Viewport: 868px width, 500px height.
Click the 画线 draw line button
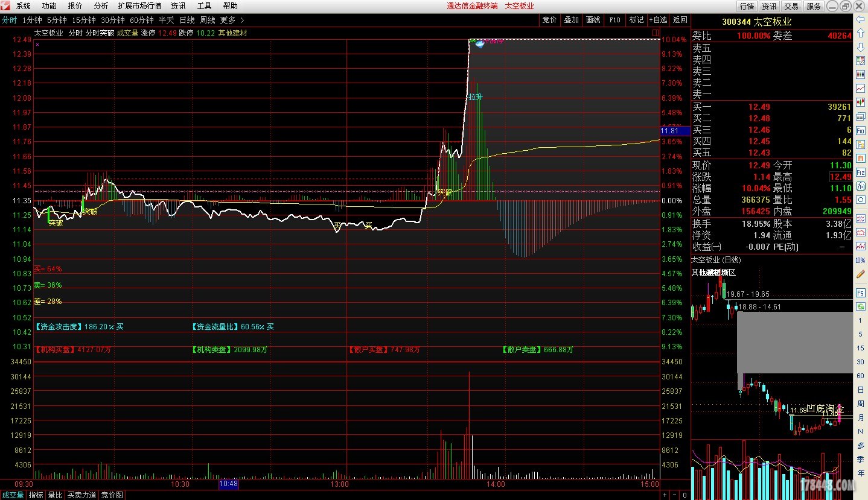pyautogui.click(x=593, y=20)
